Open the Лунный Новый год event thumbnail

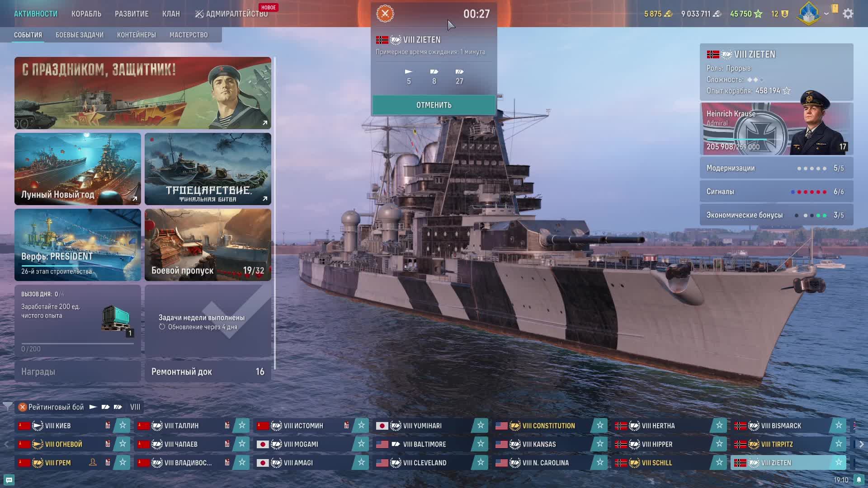(78, 169)
